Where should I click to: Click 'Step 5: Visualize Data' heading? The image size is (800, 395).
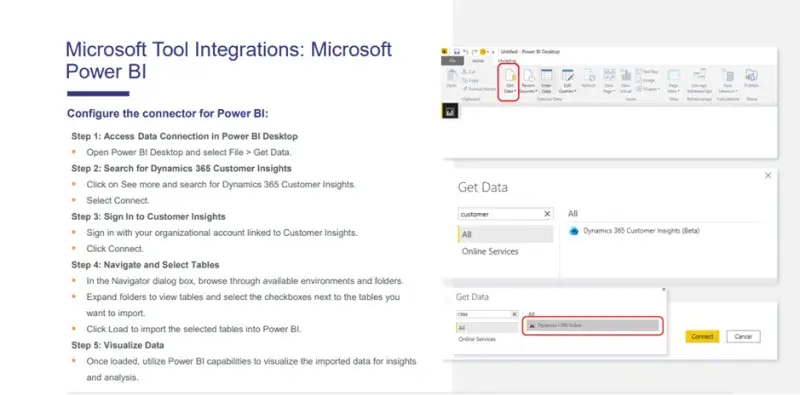118,345
